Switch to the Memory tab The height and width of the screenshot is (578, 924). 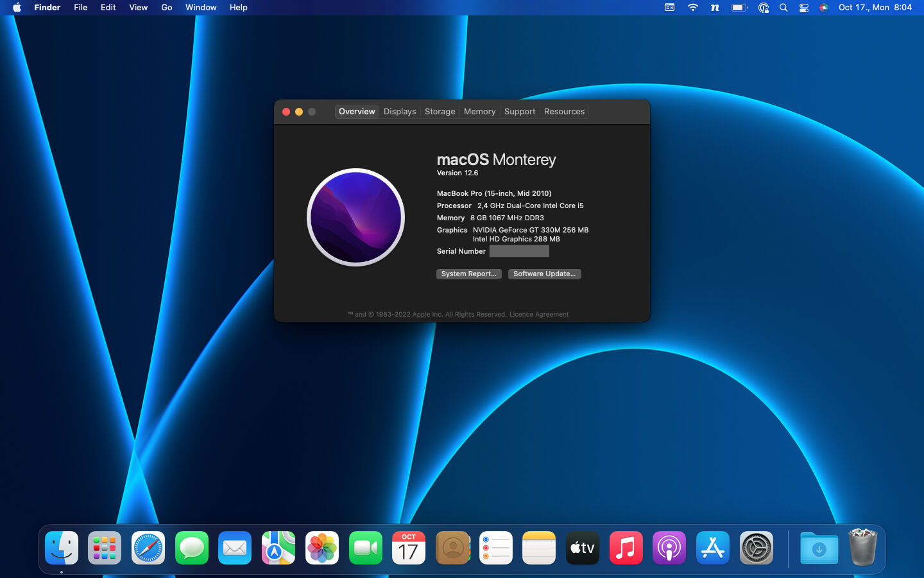(x=479, y=112)
